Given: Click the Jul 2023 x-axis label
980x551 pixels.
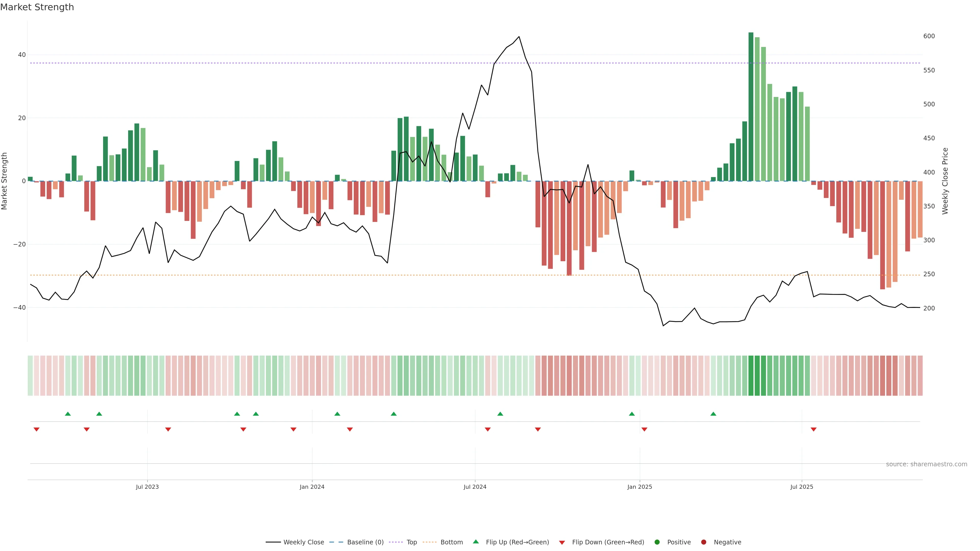Looking at the screenshot, I should tap(147, 487).
